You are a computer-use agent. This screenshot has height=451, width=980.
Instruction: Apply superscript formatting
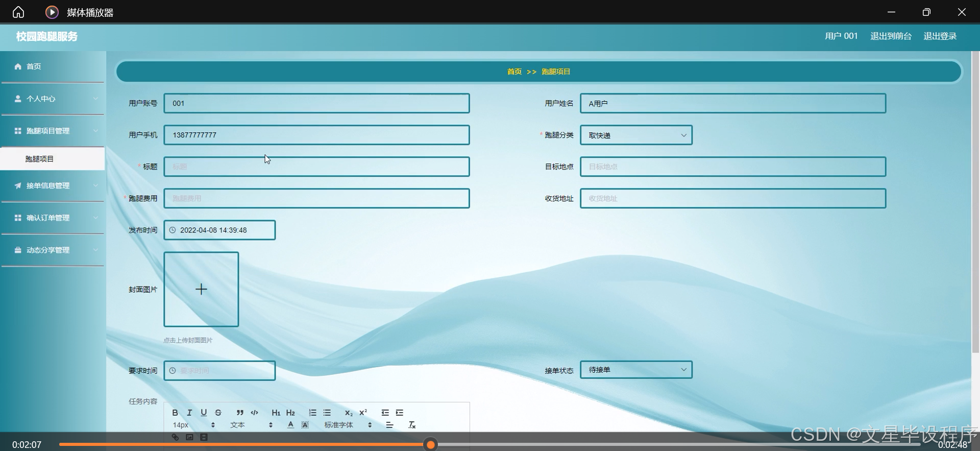[x=363, y=413]
